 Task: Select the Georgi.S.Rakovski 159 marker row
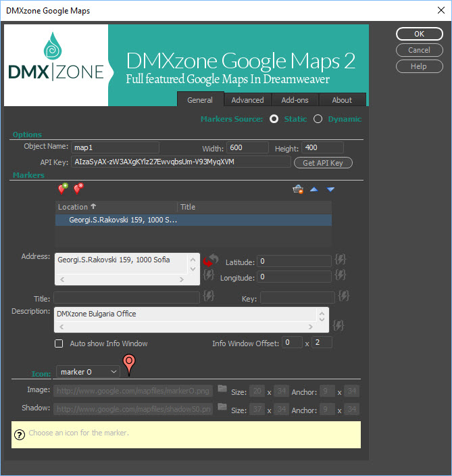click(193, 220)
